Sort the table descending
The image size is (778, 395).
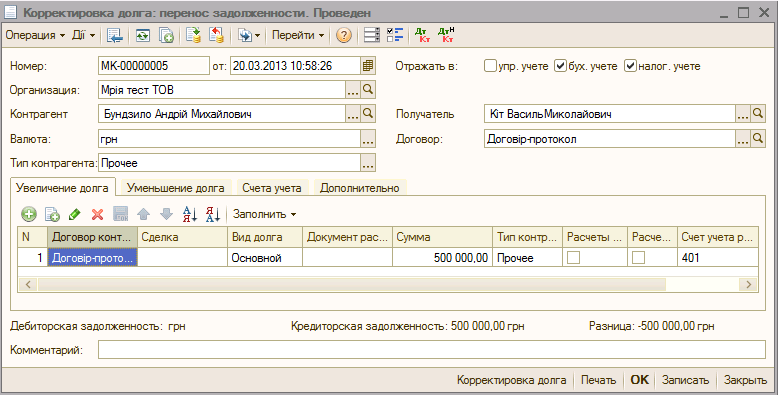click(212, 214)
